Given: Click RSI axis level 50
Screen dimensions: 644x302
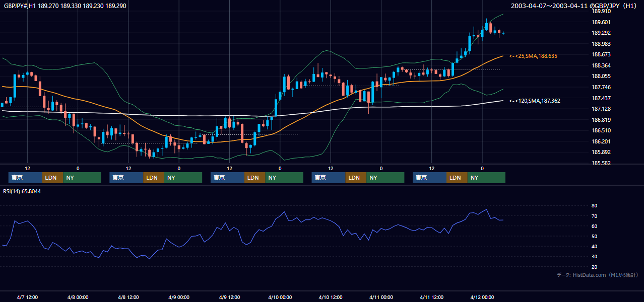Looking at the screenshot, I should click(x=594, y=236).
